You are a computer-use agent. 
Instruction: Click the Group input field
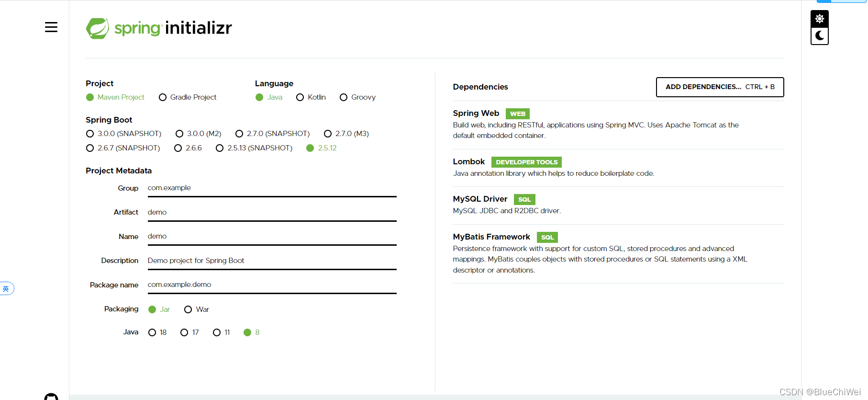(272, 188)
